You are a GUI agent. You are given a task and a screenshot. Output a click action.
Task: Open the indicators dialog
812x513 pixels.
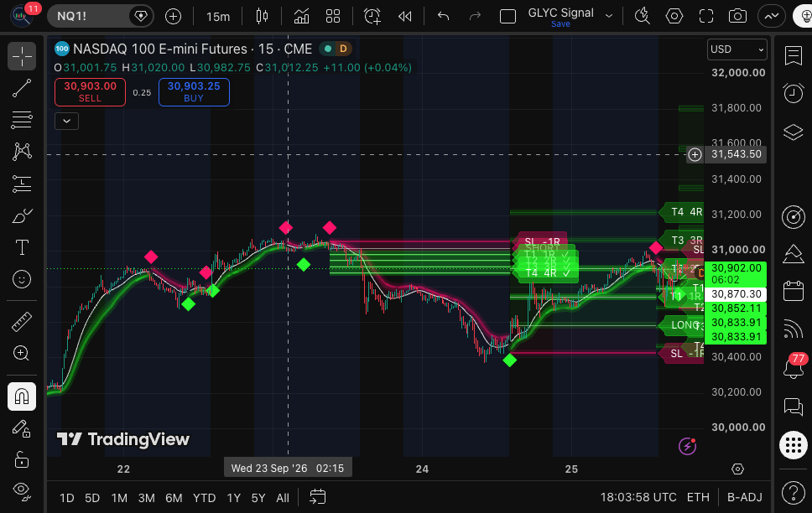click(301, 17)
